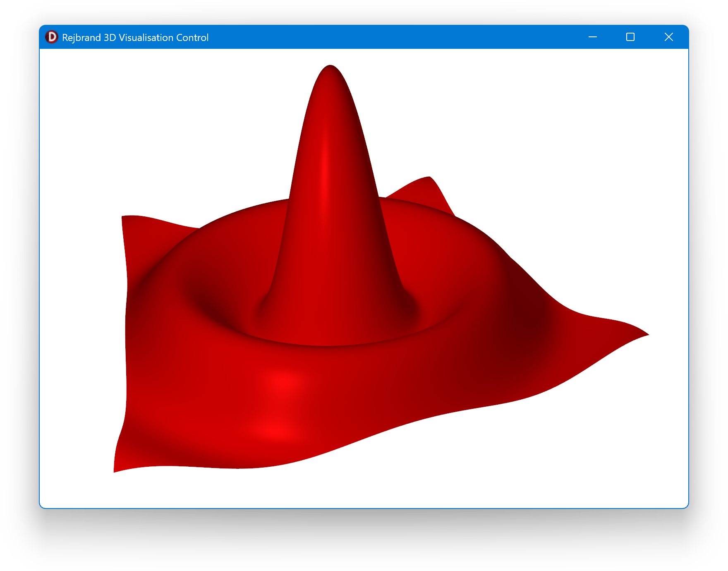Screen dimensions: 728x571
Task: Close the Rejbrand 3D Visualisation Control window
Action: click(668, 37)
